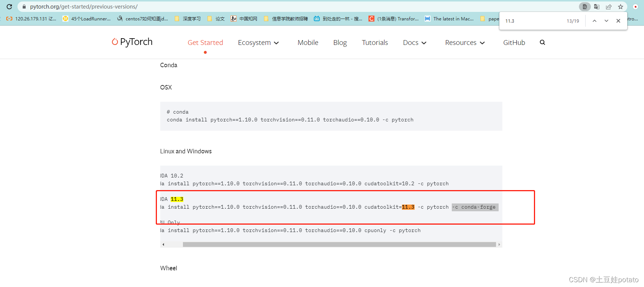Click the PyTorch logo
Image resolution: width=644 pixels, height=287 pixels.
[132, 42]
